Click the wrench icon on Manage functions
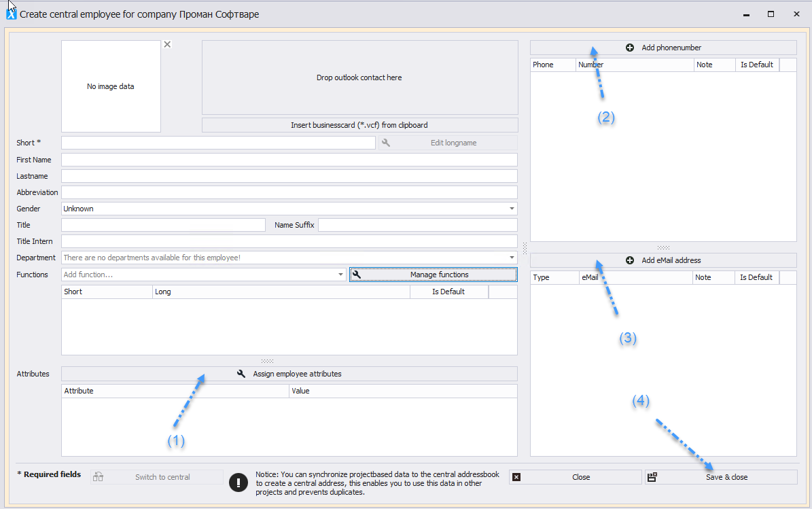 357,275
